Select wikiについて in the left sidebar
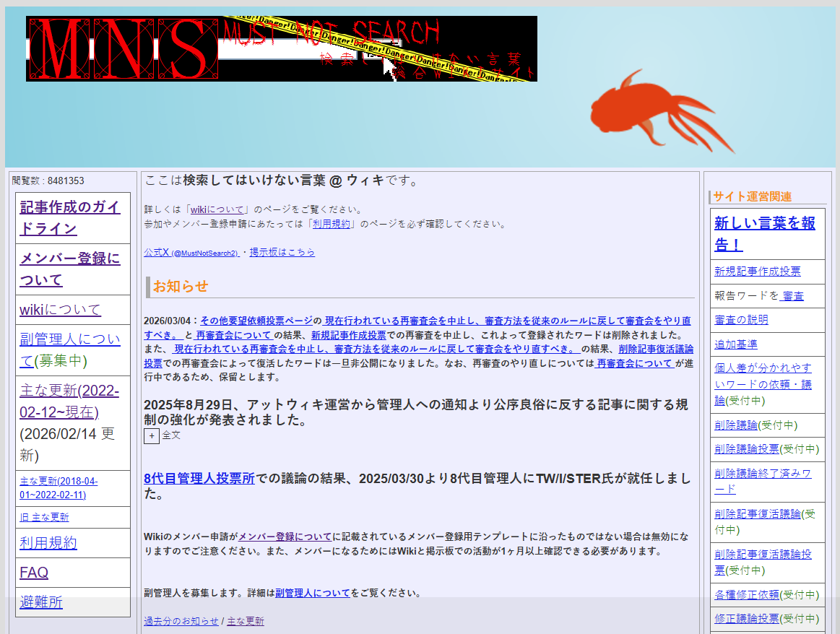This screenshot has width=840, height=634. click(x=60, y=310)
